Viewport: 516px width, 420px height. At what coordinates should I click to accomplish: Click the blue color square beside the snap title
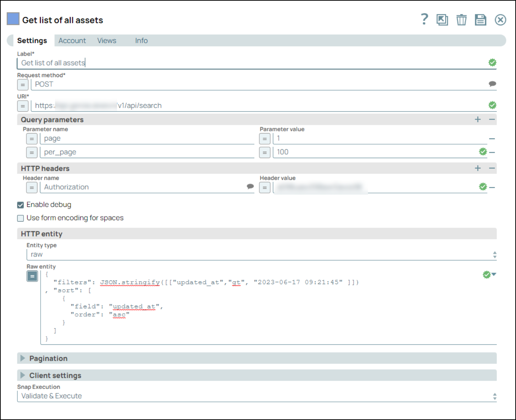tap(13, 19)
